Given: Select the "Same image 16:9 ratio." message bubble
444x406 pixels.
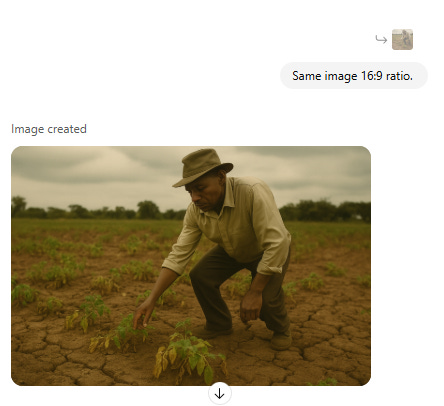Looking at the screenshot, I should (353, 76).
